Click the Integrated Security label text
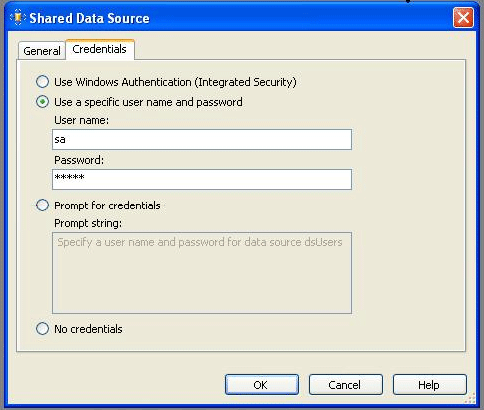The height and width of the screenshot is (410, 484). tap(245, 82)
